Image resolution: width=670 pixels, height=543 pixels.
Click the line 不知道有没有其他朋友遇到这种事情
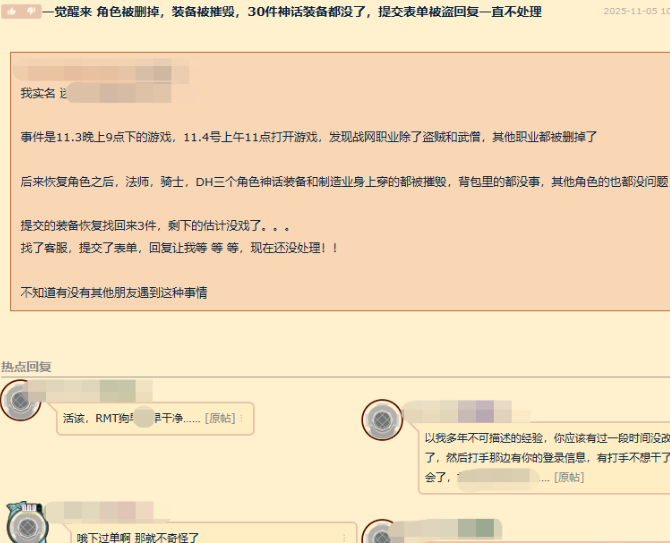point(113,292)
